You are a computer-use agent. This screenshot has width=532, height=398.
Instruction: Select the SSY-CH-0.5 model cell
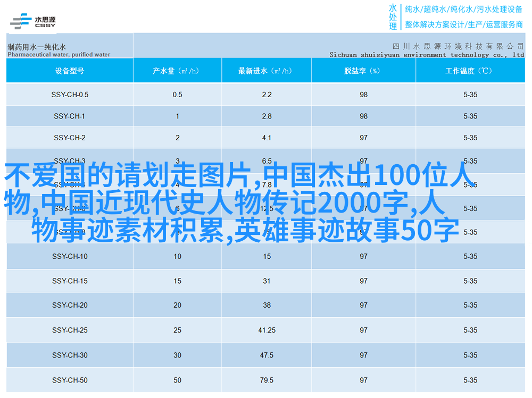click(x=70, y=95)
